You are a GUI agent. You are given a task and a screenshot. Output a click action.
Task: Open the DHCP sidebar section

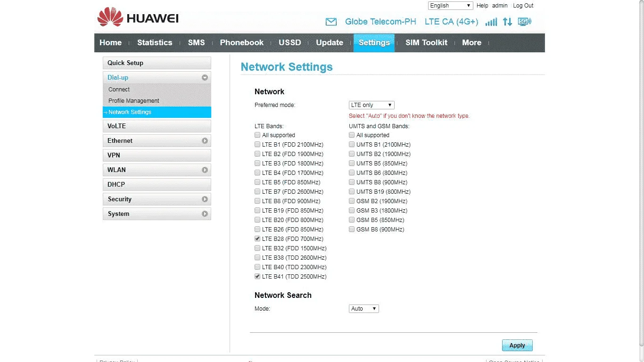(x=157, y=184)
